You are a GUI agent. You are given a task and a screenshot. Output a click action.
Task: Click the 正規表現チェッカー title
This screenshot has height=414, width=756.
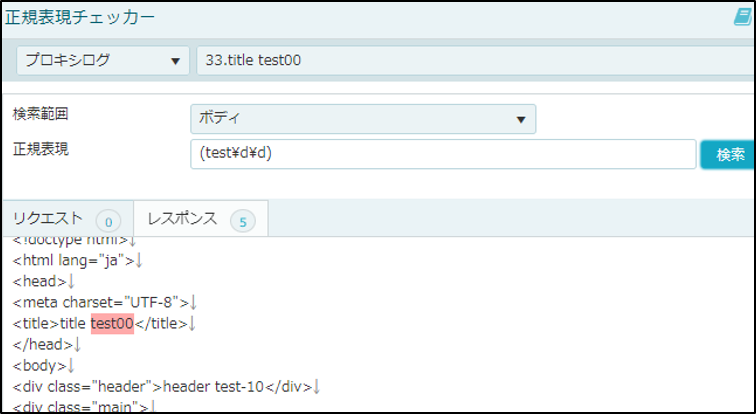pos(80,18)
